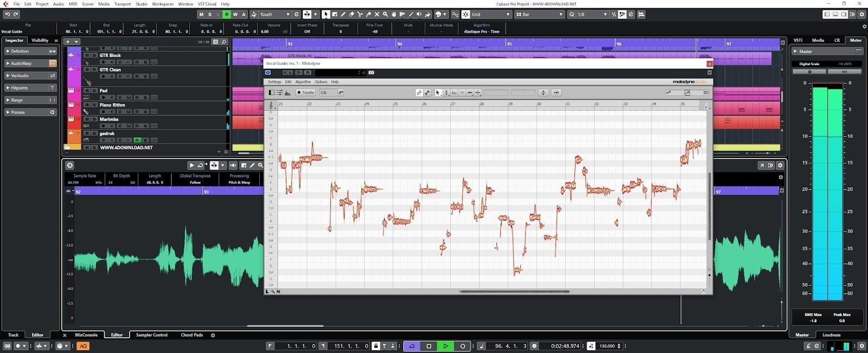Select the Object Selection arrow tool in Cubase toolbar

point(325,14)
